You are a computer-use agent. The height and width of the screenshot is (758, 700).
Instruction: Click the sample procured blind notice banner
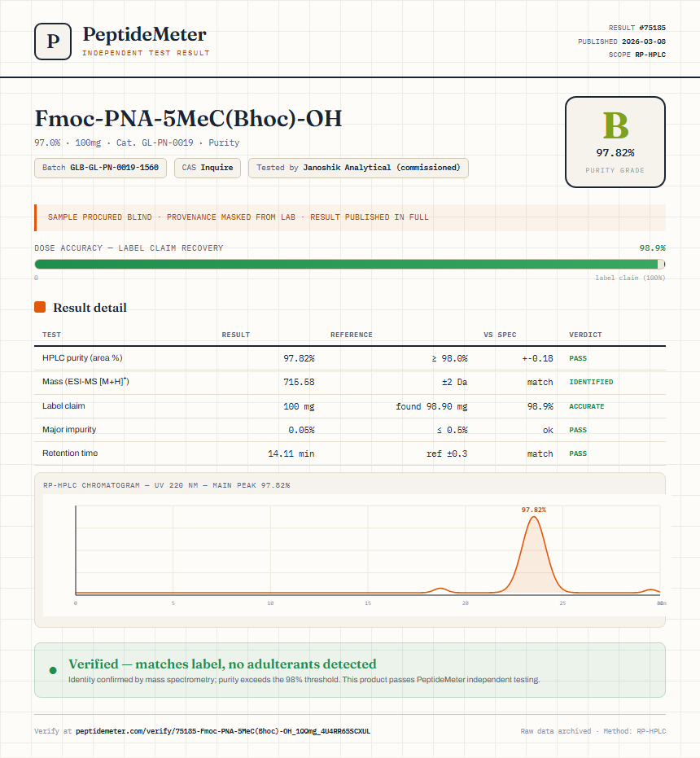350,217
